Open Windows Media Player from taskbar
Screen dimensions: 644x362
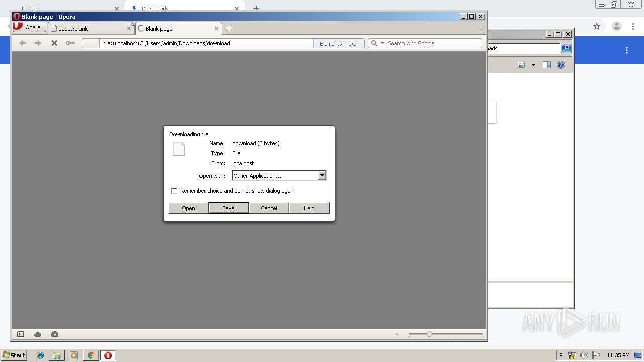74,355
